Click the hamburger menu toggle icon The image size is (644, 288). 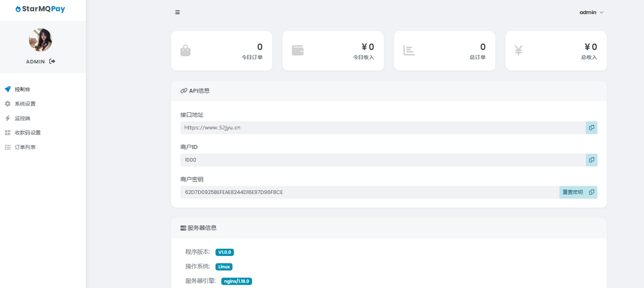point(177,12)
